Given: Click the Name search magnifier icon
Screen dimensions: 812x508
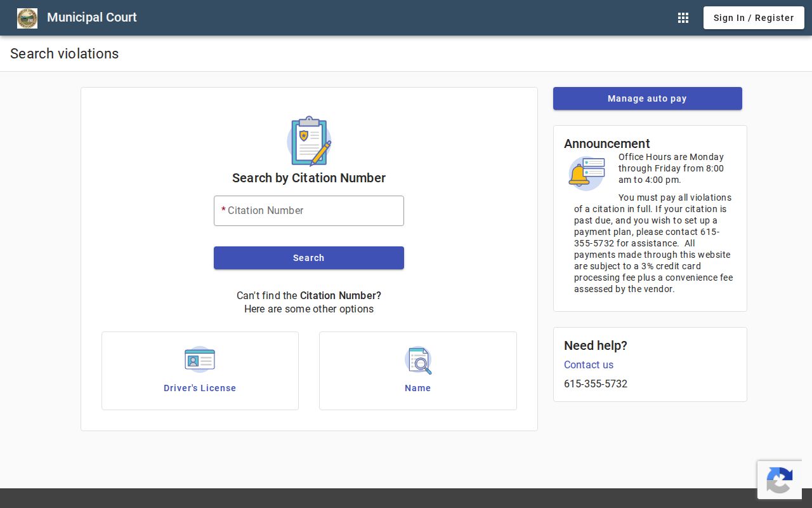Looking at the screenshot, I should click(418, 360).
